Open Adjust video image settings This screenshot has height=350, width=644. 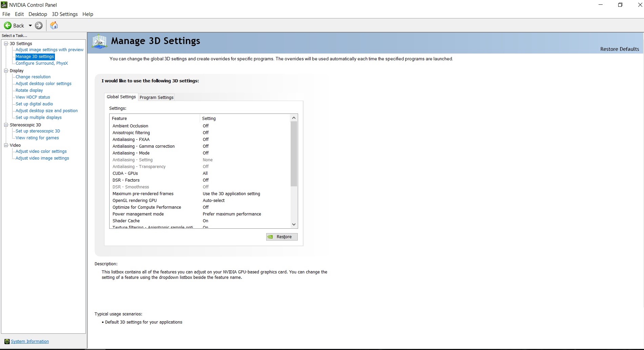coord(42,158)
